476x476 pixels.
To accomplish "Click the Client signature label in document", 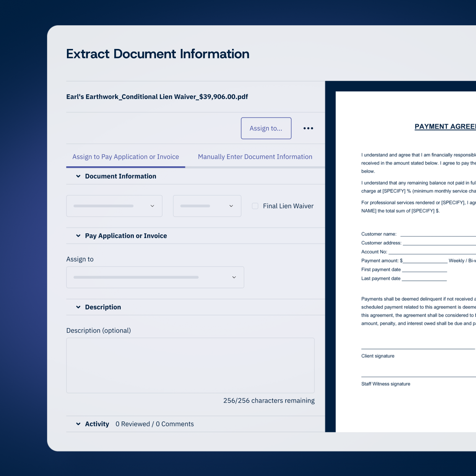I will coord(378,356).
